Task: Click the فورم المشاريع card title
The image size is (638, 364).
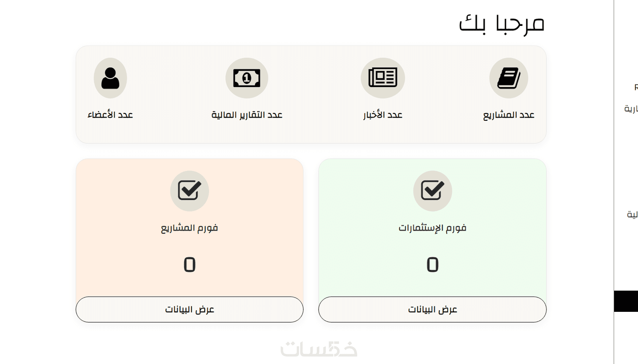Action: point(190,228)
